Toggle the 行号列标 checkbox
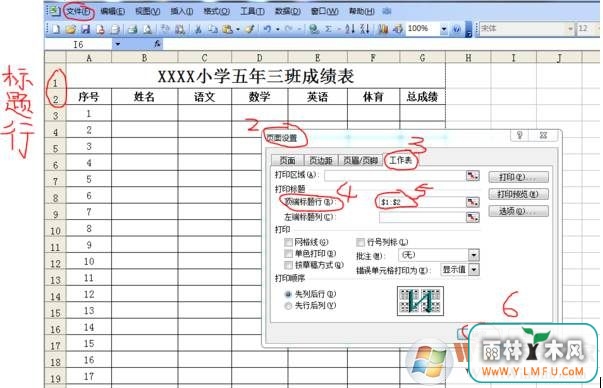 point(360,242)
